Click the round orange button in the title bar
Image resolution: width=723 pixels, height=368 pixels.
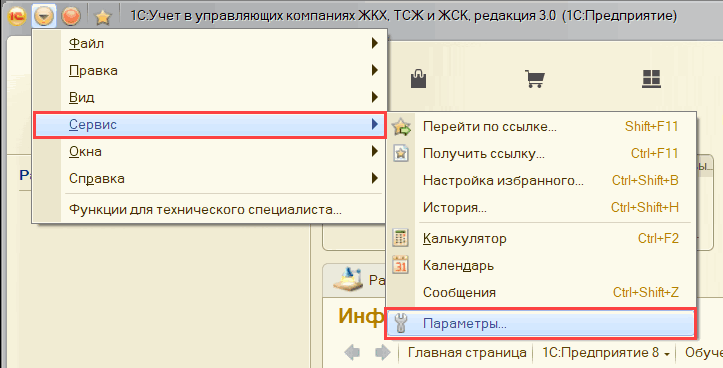click(71, 17)
